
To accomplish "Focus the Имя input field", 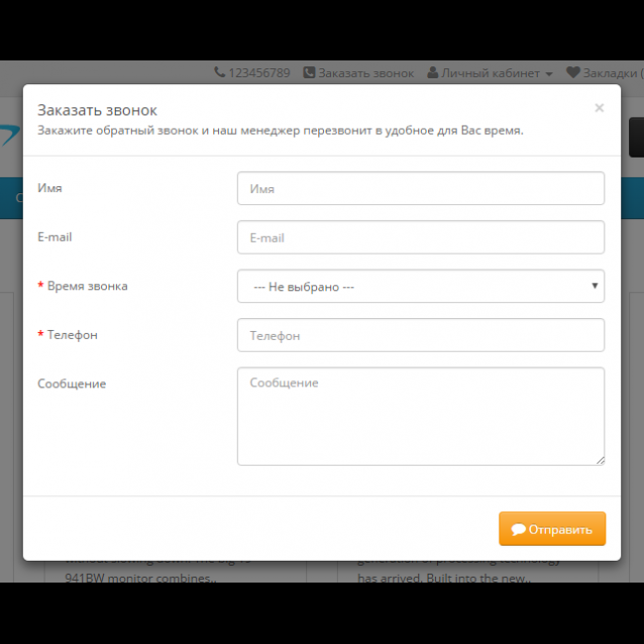I will (x=420, y=188).
